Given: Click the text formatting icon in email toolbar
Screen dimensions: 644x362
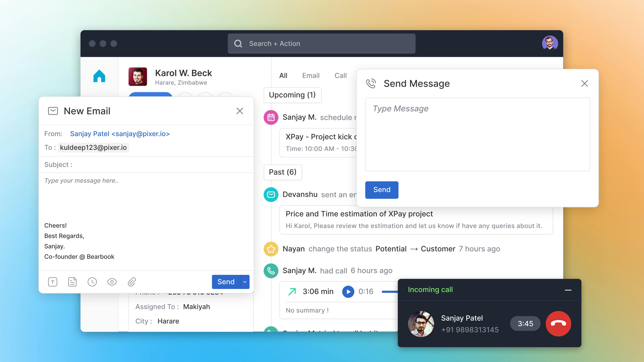Looking at the screenshot, I should tap(53, 282).
